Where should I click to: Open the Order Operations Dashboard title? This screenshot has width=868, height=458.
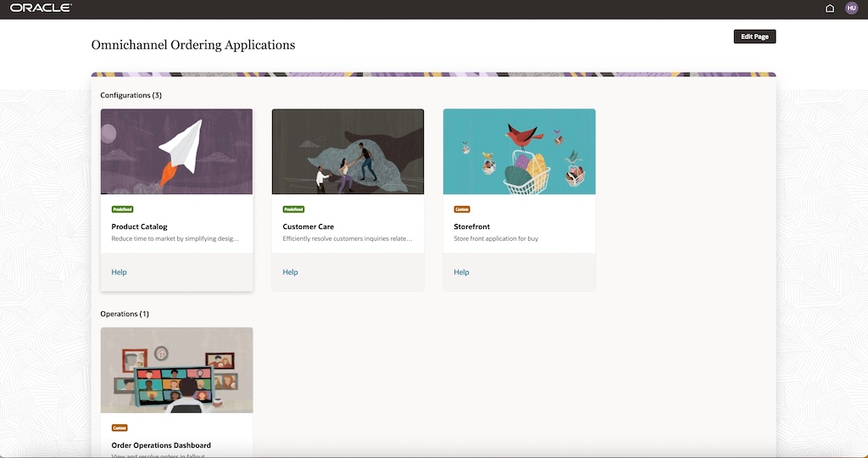[161, 445]
